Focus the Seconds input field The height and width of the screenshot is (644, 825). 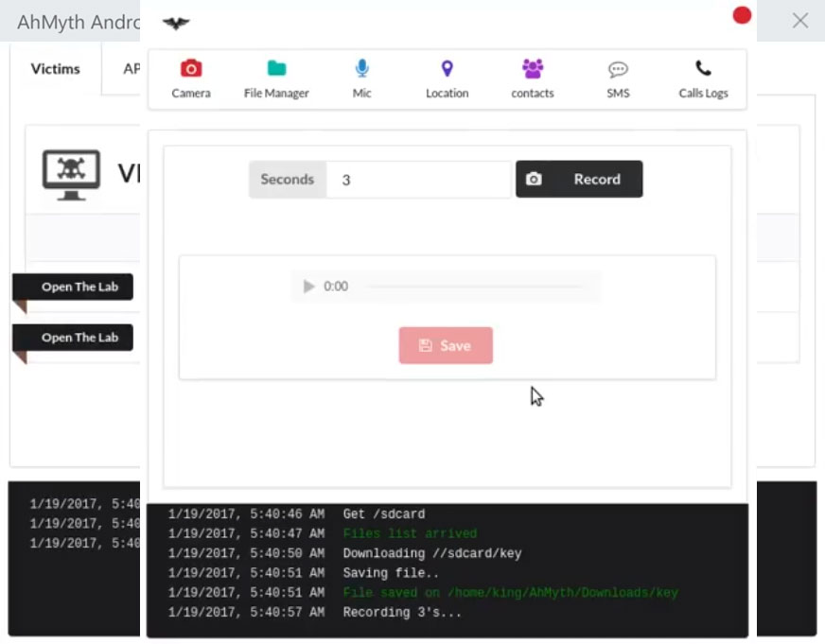pos(418,180)
